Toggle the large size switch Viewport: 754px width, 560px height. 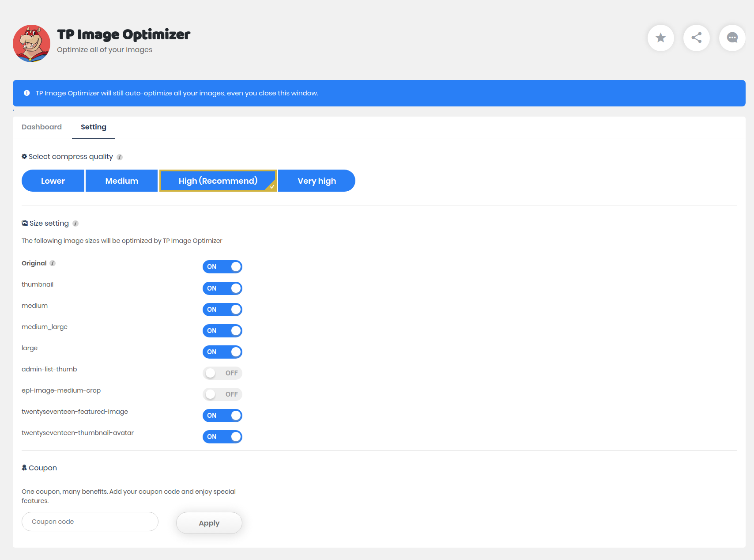pos(222,352)
